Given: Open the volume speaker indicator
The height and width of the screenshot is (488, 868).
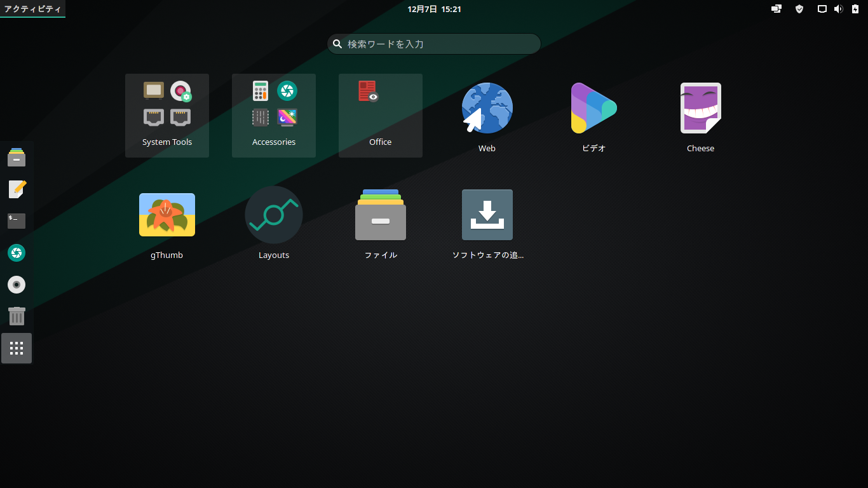Looking at the screenshot, I should click(839, 9).
